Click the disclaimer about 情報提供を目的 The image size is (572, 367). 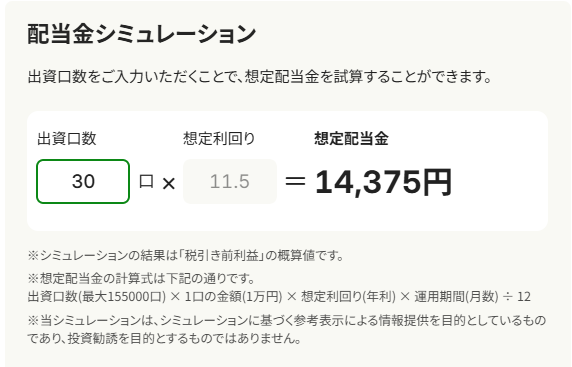point(287,320)
